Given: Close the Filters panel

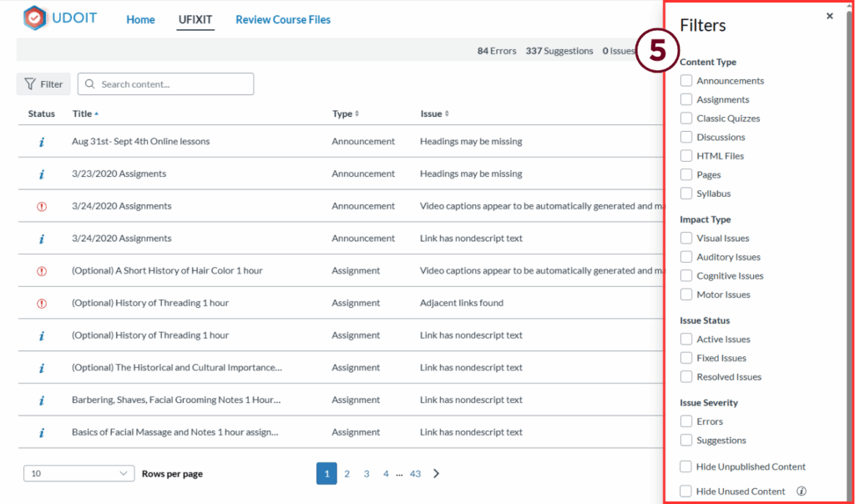Looking at the screenshot, I should click(x=829, y=16).
